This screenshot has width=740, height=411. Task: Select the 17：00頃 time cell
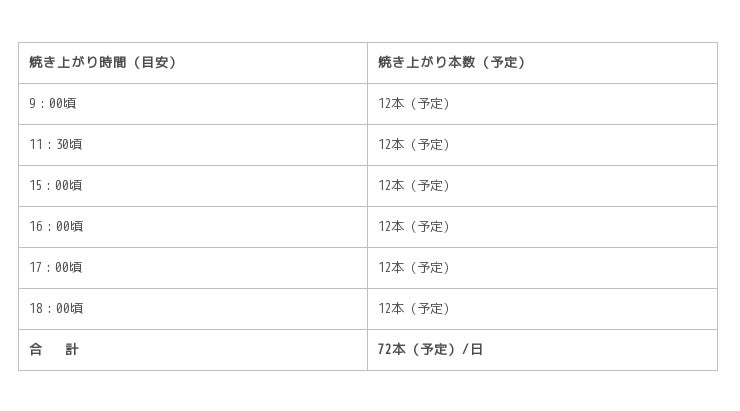point(56,268)
